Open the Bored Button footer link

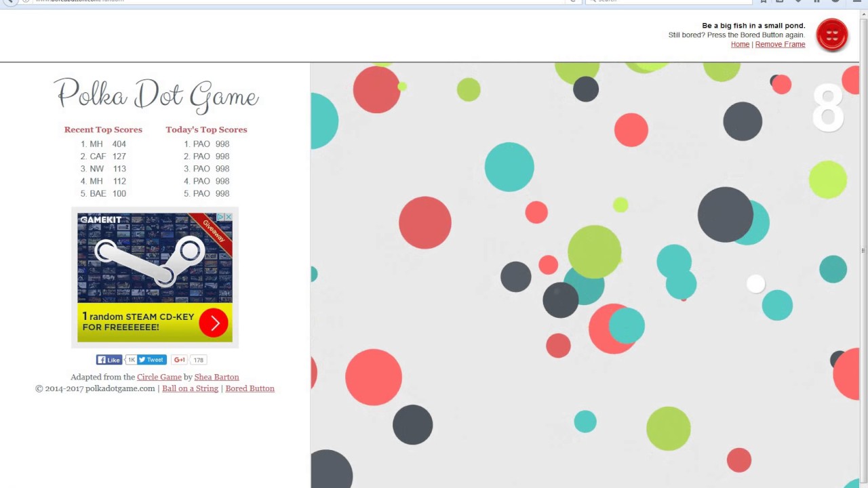click(x=250, y=388)
